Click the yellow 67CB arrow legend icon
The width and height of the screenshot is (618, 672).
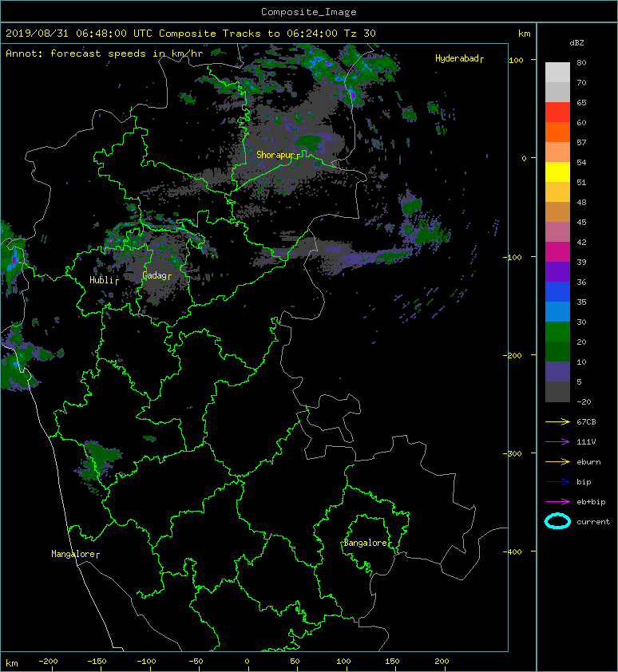click(557, 421)
